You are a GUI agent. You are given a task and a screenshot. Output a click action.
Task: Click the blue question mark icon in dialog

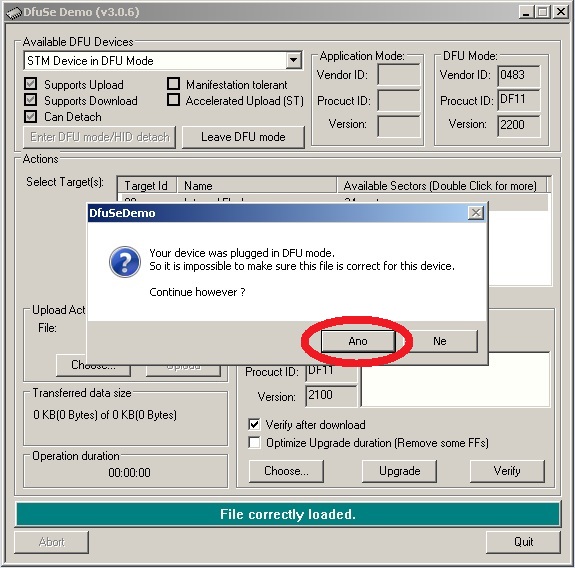(125, 261)
